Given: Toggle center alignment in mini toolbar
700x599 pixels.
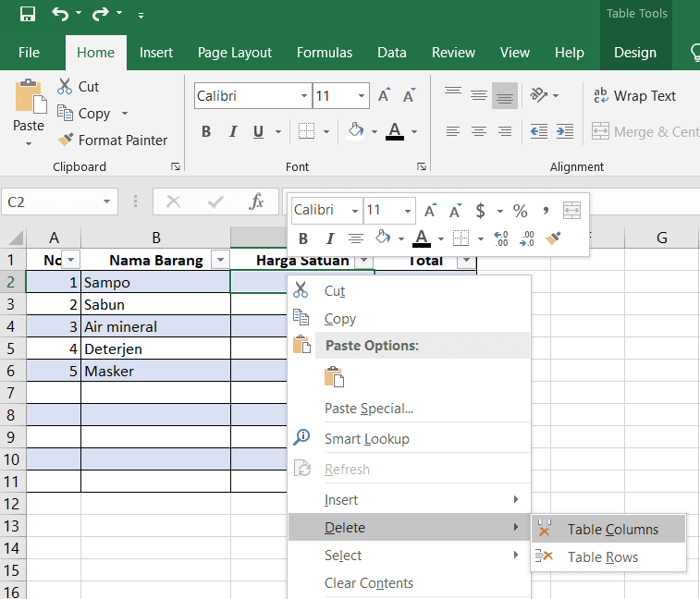Looking at the screenshot, I should 356,238.
